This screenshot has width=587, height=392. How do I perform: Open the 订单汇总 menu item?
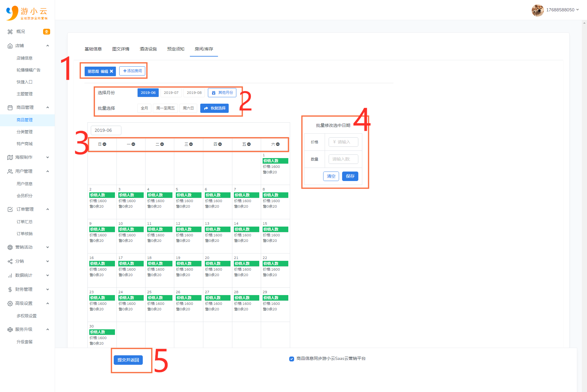25,222
